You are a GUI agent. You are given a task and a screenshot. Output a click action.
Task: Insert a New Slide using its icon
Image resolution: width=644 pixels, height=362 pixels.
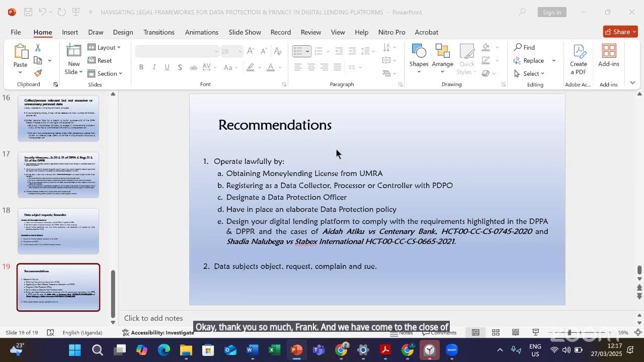click(74, 50)
